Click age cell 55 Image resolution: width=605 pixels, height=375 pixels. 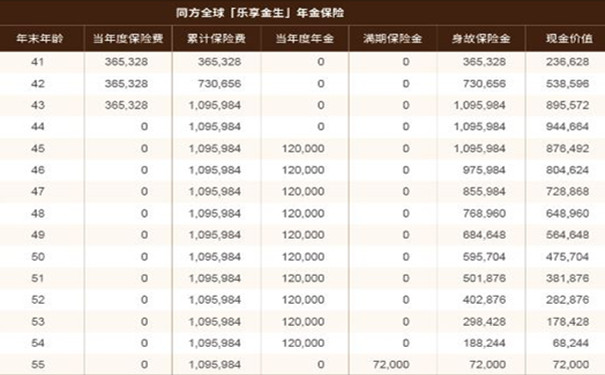[37, 365]
